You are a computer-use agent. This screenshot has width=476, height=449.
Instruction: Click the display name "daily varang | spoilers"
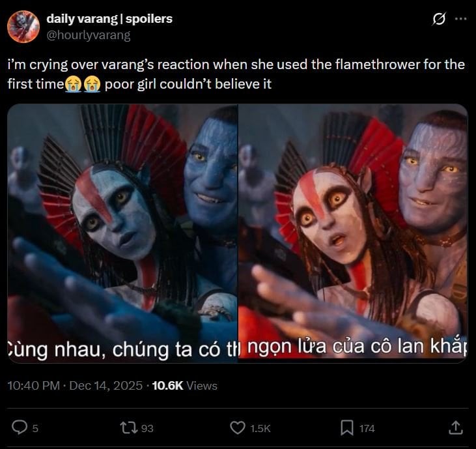point(109,19)
